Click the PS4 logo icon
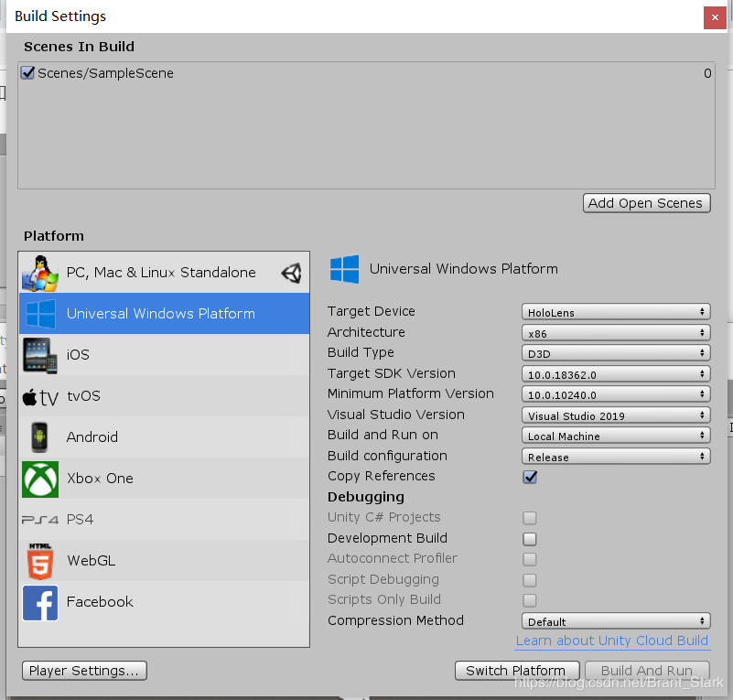Image resolution: width=733 pixels, height=700 pixels. pyautogui.click(x=40, y=520)
